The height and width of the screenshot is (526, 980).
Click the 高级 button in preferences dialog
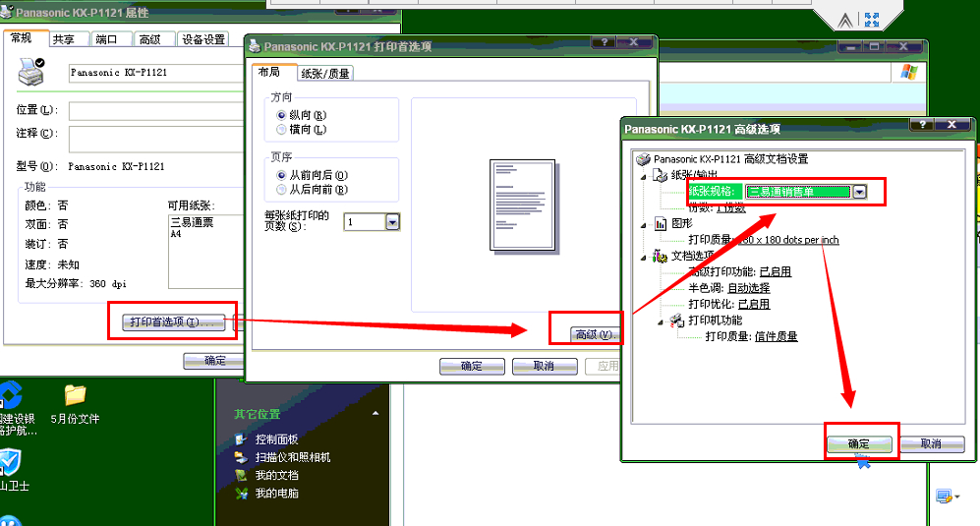pos(595,334)
